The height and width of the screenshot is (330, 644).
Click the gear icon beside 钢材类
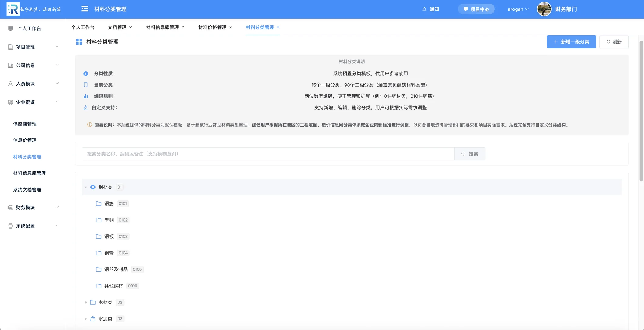(x=93, y=187)
